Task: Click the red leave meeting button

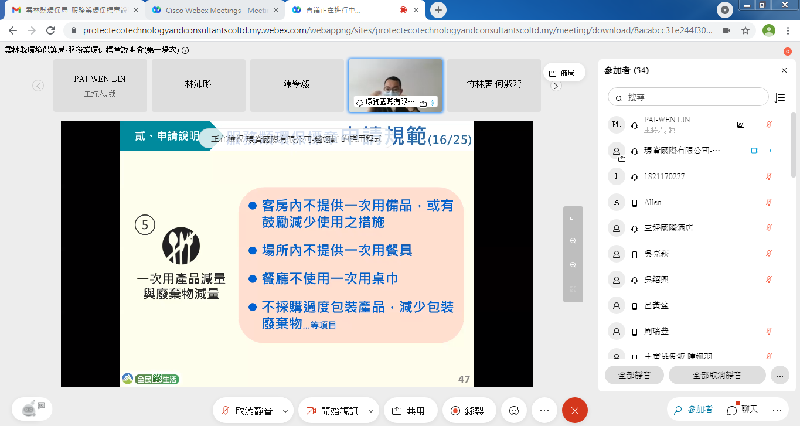Action: coord(574,410)
